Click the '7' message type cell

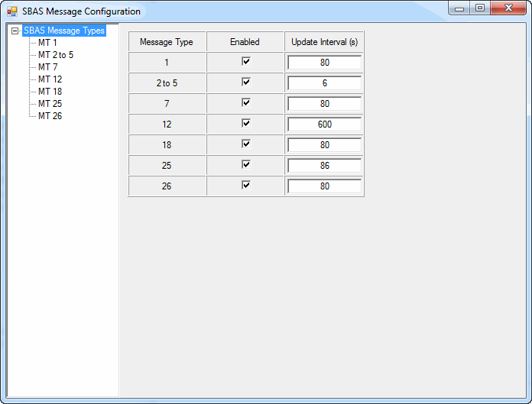(167, 104)
